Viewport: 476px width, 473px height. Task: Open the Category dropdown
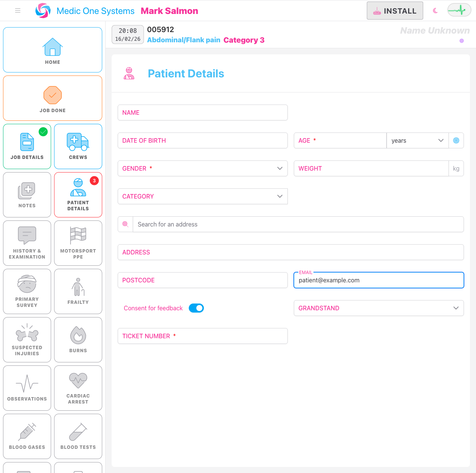tap(279, 196)
